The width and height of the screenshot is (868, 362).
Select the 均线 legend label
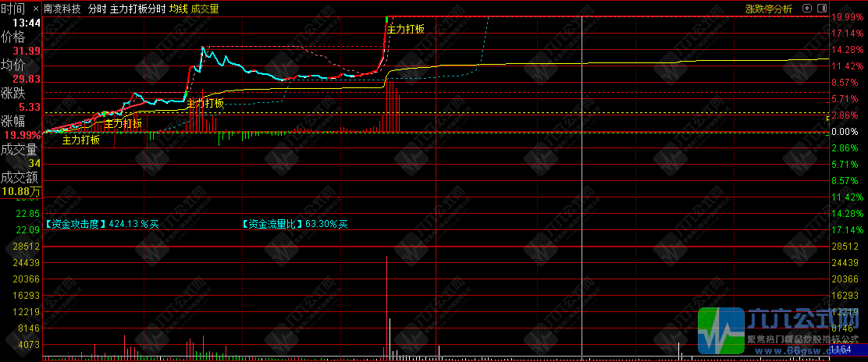click(x=179, y=9)
